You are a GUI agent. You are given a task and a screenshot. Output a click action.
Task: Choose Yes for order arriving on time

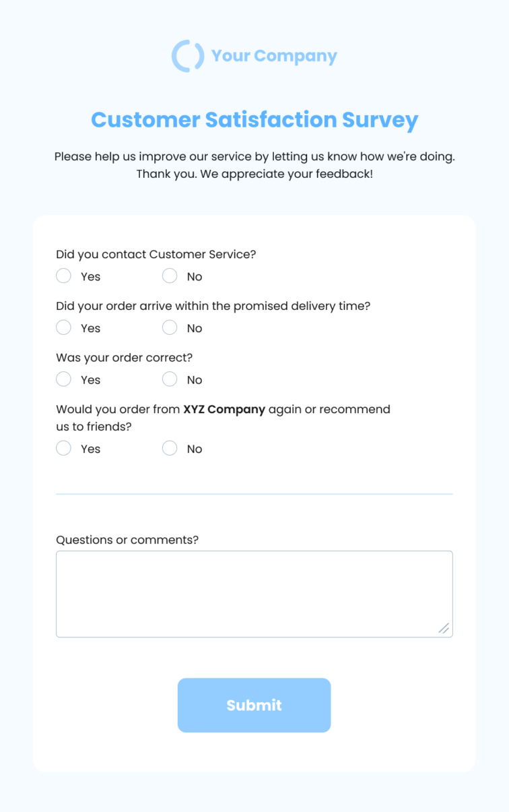[63, 327]
